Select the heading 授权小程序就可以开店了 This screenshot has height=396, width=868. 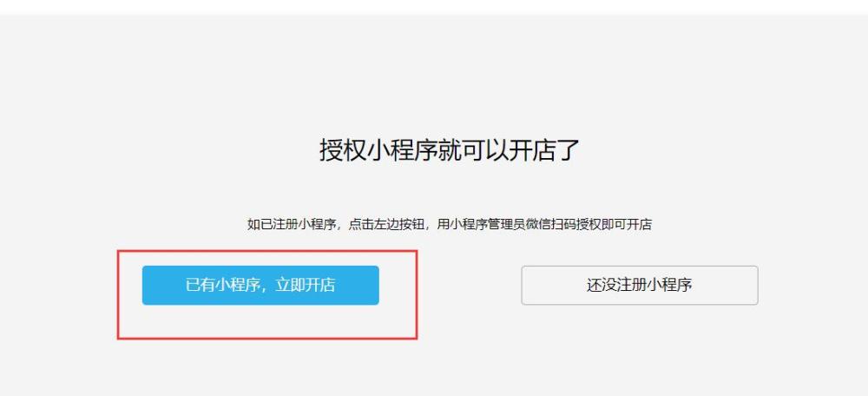point(449,150)
